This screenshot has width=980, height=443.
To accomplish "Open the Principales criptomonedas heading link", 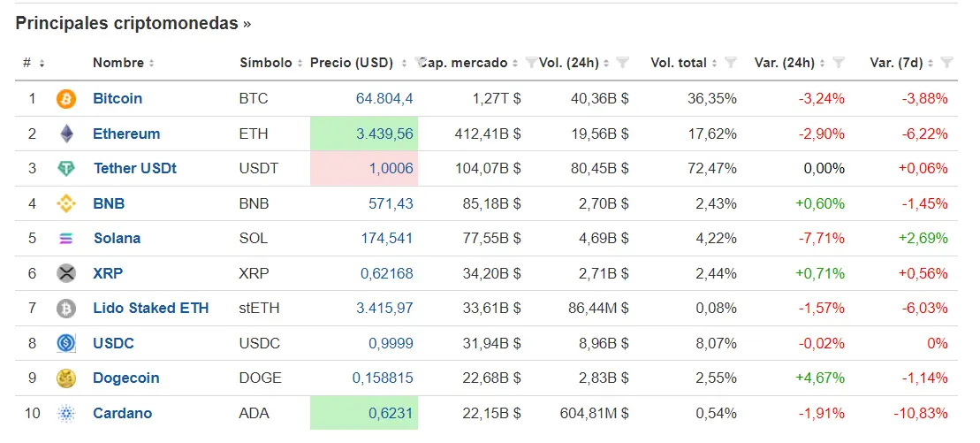I will tap(133, 23).
